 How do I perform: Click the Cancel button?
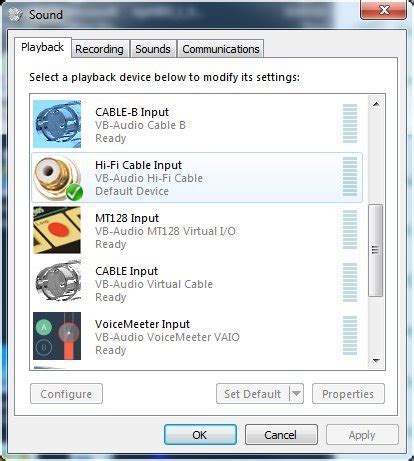281,435
